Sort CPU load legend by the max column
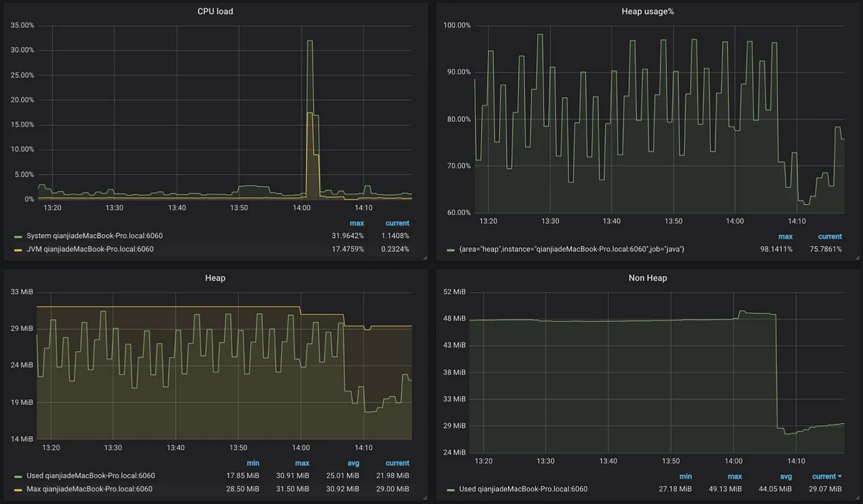The image size is (863, 504). pos(357,223)
